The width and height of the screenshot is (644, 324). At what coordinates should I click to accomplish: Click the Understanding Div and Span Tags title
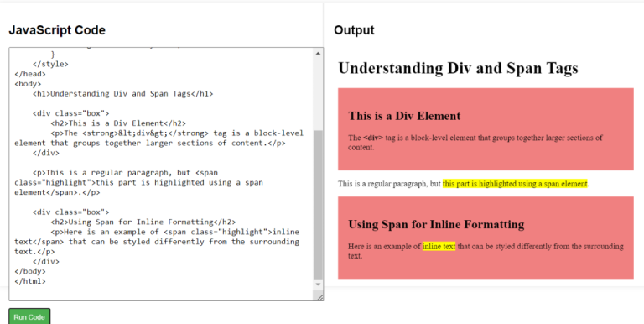coord(458,68)
